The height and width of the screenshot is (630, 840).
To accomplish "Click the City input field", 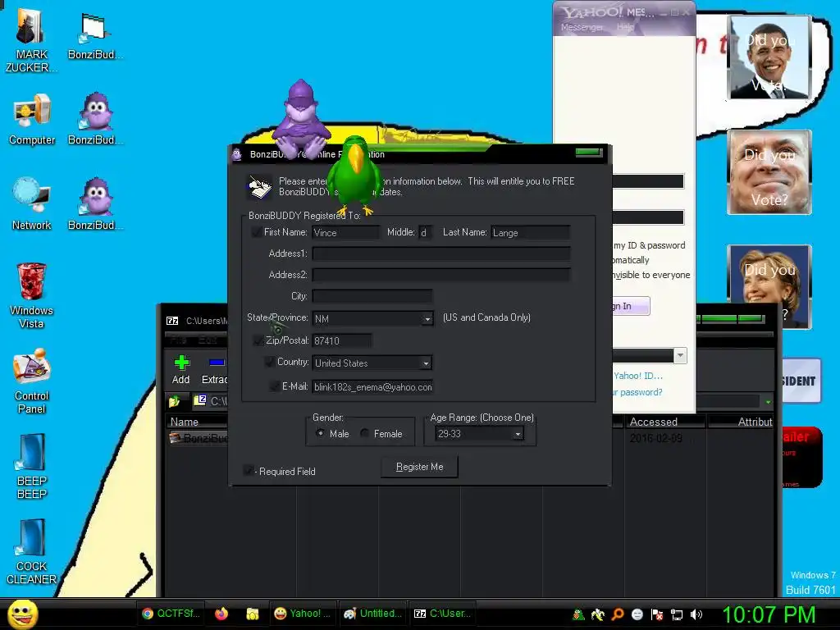I will [372, 296].
